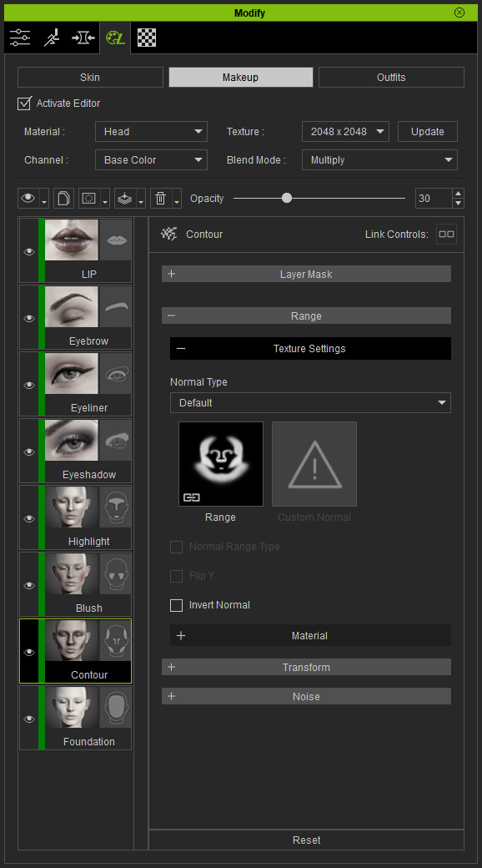Switch to the Outfits tab

391,78
